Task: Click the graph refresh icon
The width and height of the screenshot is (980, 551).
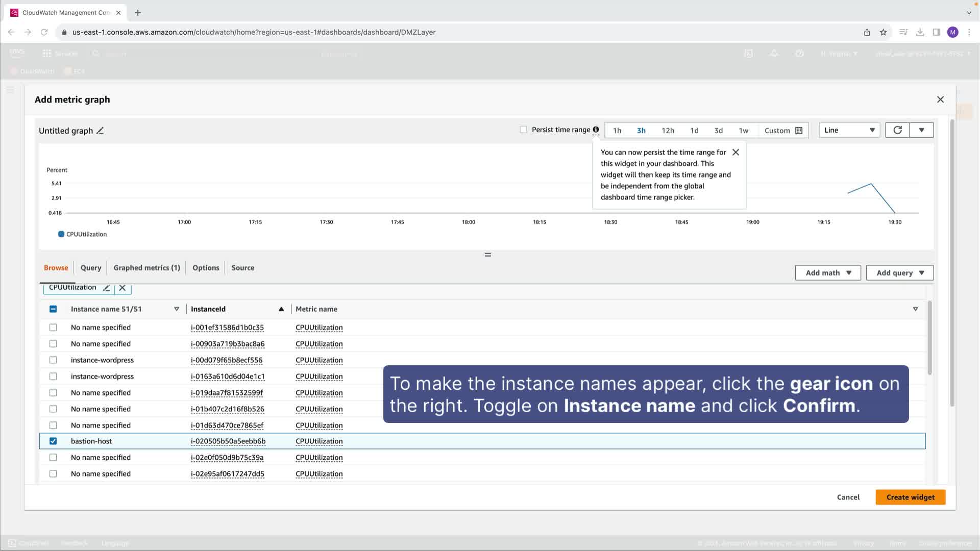Action: coord(897,130)
